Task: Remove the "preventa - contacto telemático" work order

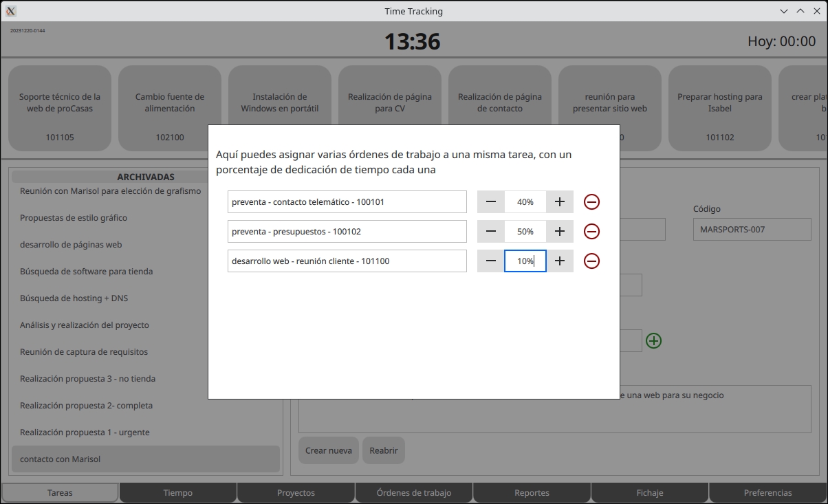Action: (x=591, y=201)
